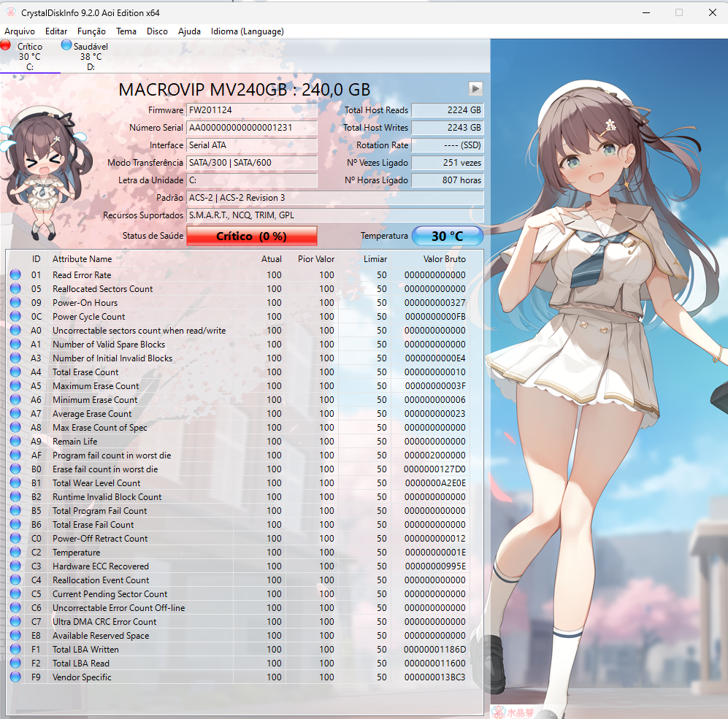Click the status icon for Vendor Specific
Image resolution: width=728 pixels, height=719 pixels.
click(x=15, y=677)
